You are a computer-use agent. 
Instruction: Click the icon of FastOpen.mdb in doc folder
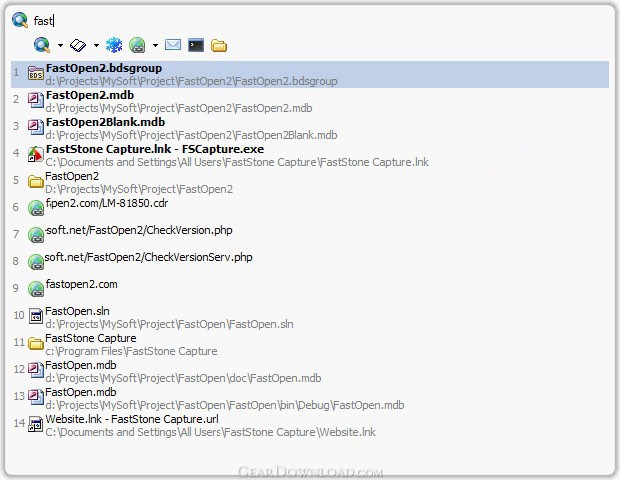[36, 370]
